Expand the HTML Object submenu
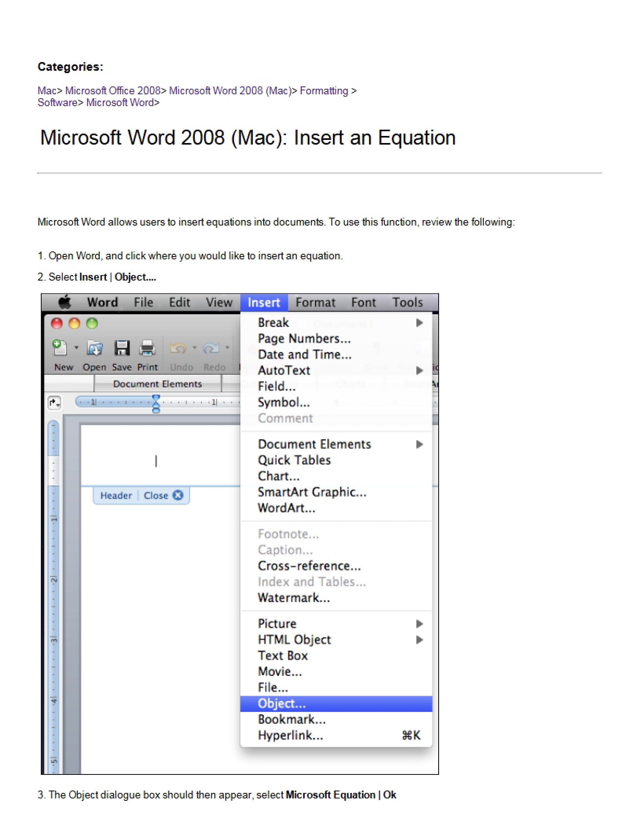 click(x=419, y=640)
